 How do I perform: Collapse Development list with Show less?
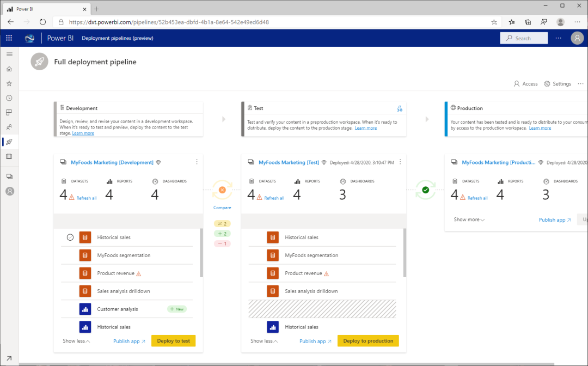click(76, 341)
